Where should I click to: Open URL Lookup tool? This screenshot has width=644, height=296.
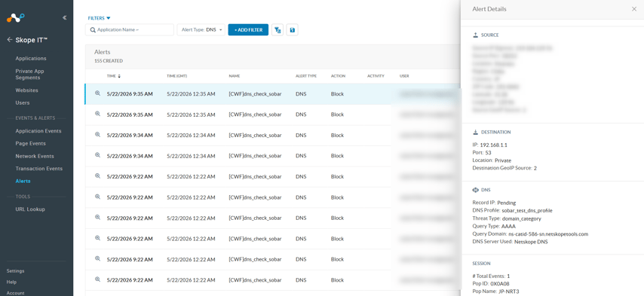[30, 209]
